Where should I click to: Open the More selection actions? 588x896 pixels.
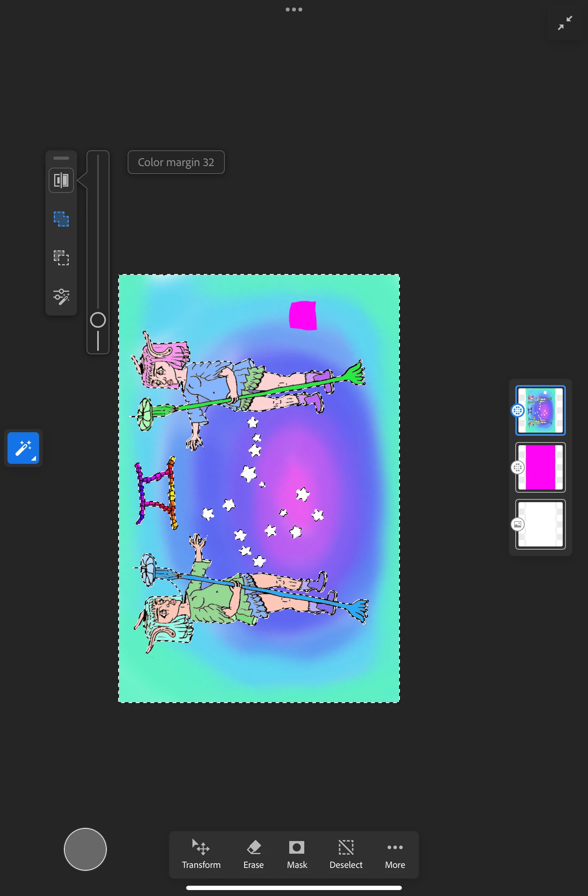click(x=395, y=854)
